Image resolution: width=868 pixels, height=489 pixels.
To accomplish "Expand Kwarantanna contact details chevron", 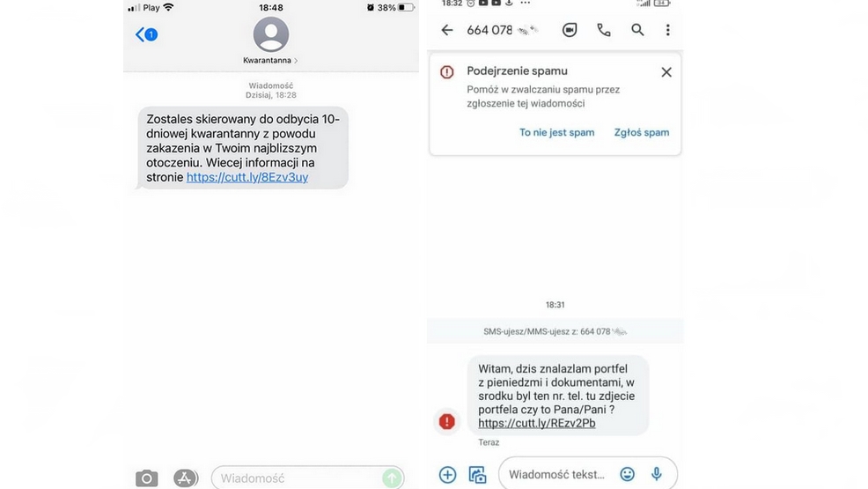I will coord(296,61).
